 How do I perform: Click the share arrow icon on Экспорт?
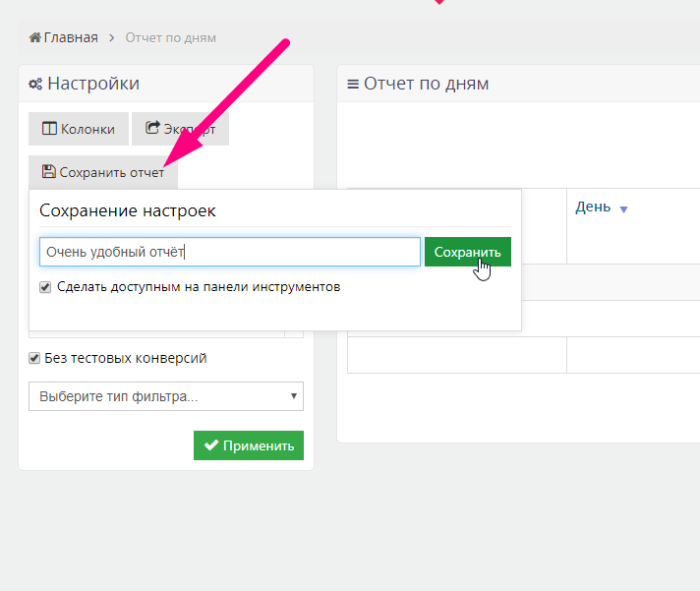(152, 128)
